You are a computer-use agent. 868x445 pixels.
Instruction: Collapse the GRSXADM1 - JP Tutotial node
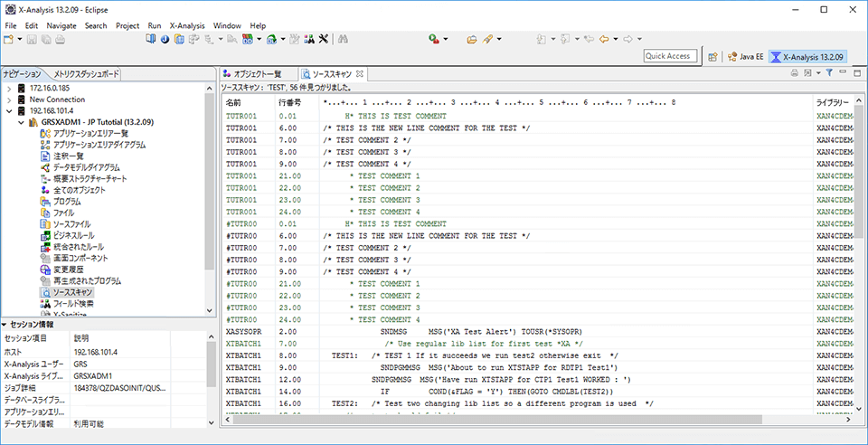click(x=21, y=122)
